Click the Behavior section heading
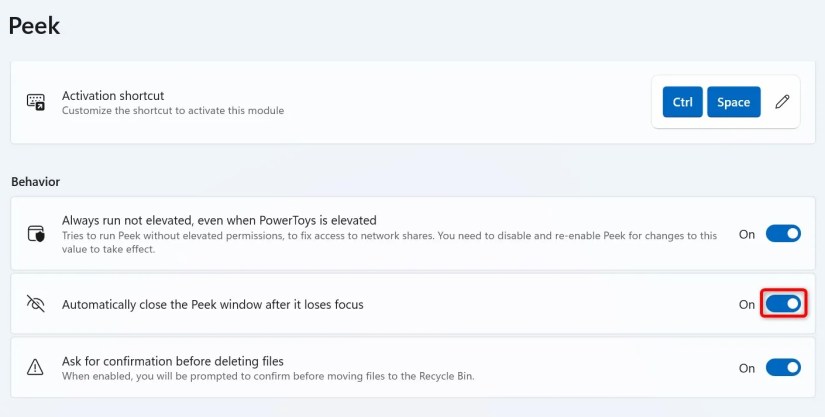Viewport: 825px width, 417px height. tap(35, 181)
